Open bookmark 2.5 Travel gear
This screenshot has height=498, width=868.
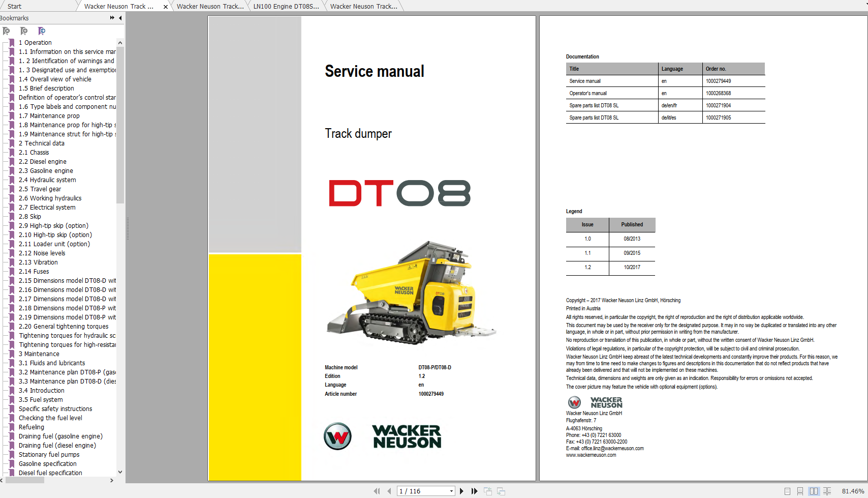tap(40, 189)
